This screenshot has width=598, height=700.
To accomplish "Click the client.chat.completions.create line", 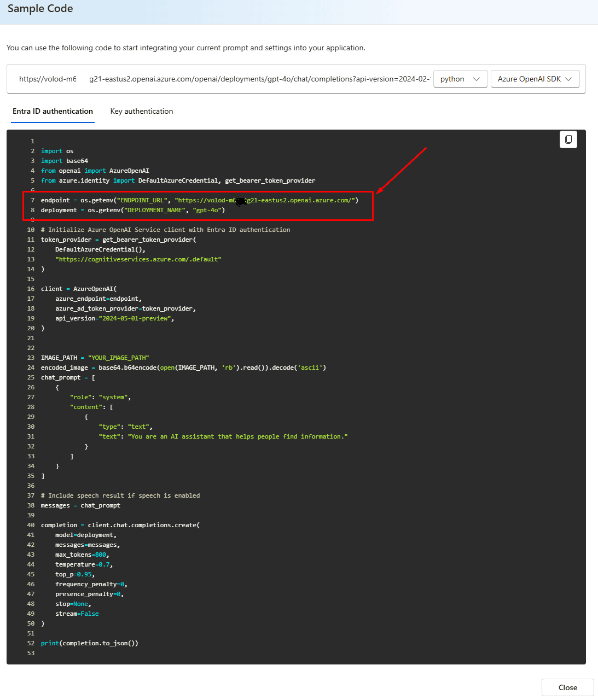I will [120, 525].
